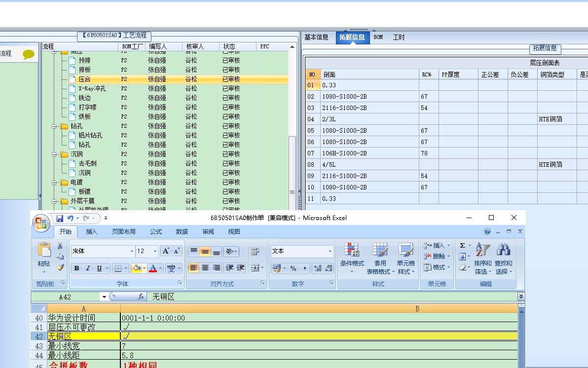Open Format as Table (套用表格格式)

coord(380,258)
